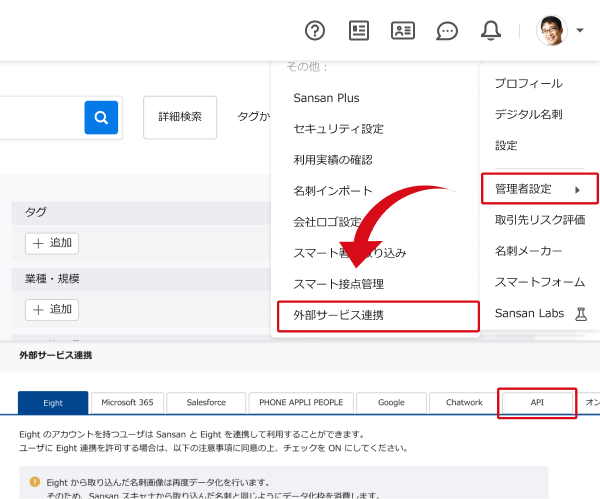Click 追加 button under 業種・規模
This screenshot has width=600, height=499.
[51, 309]
